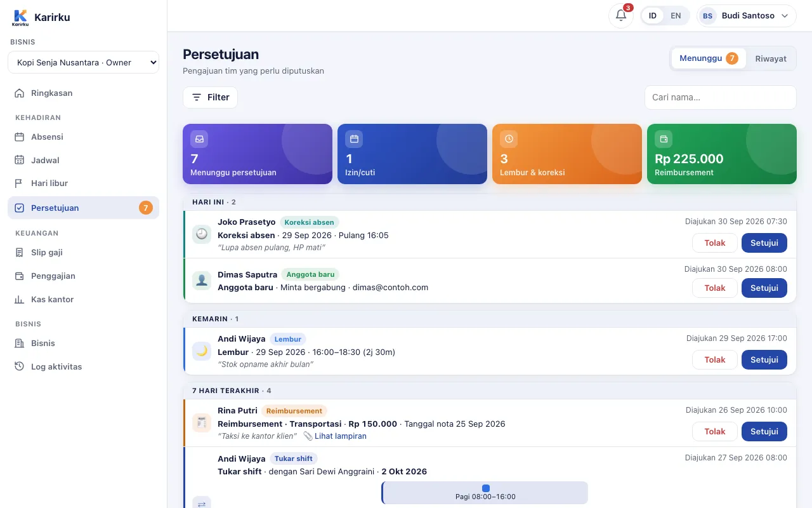Approve Andi Wijaya's Lembur request

pyautogui.click(x=764, y=359)
